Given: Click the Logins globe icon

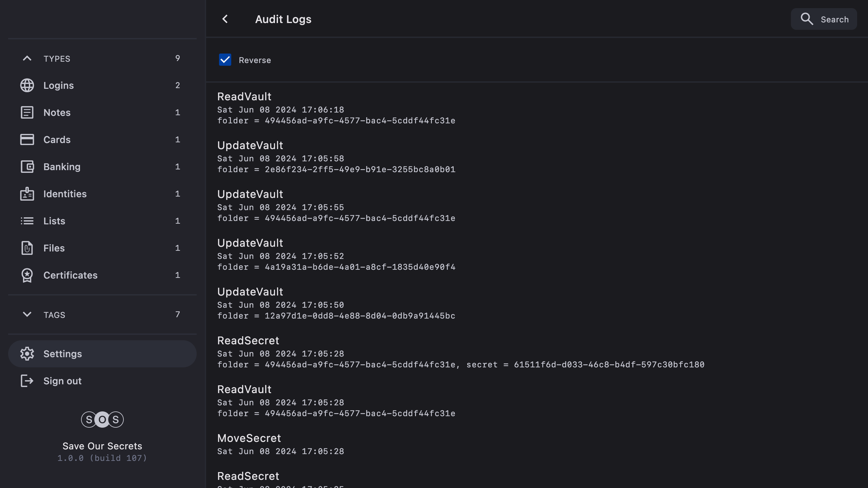Looking at the screenshot, I should [x=27, y=85].
